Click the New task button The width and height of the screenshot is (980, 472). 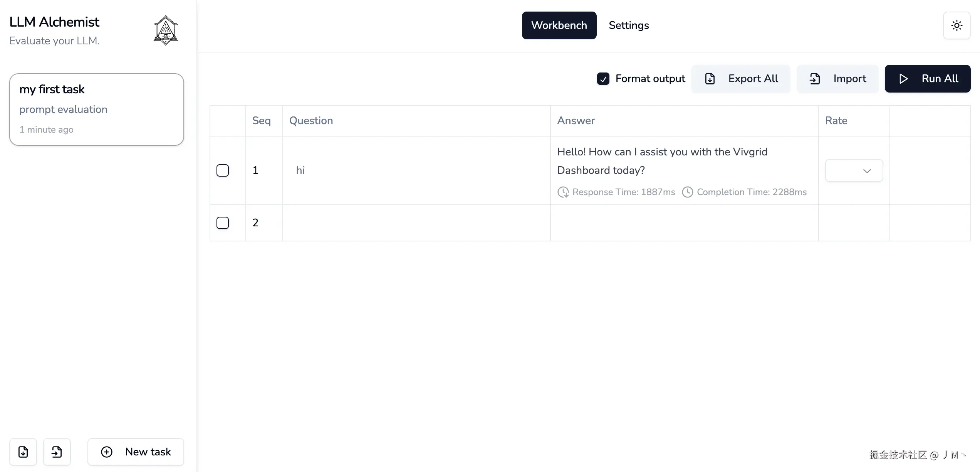click(136, 452)
